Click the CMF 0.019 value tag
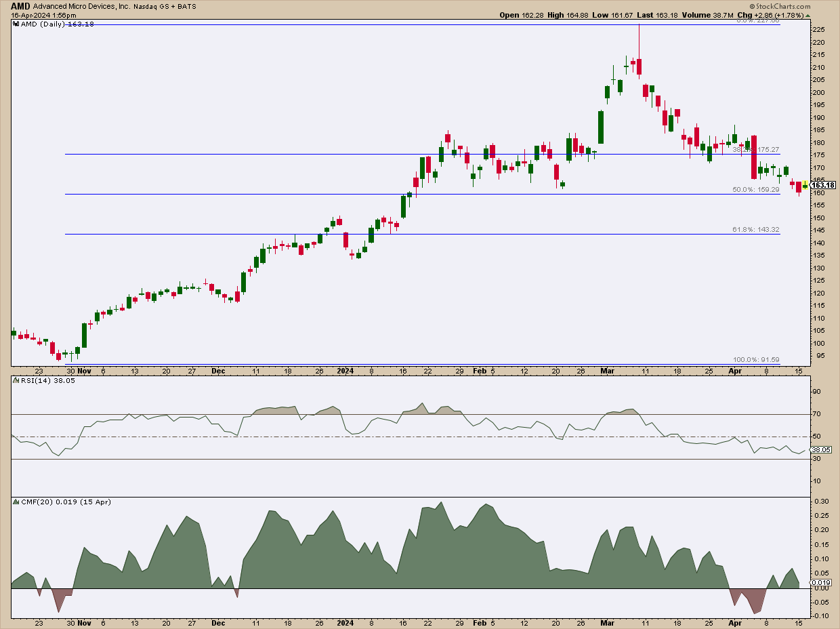Image resolution: width=840 pixels, height=629 pixels. point(822,583)
